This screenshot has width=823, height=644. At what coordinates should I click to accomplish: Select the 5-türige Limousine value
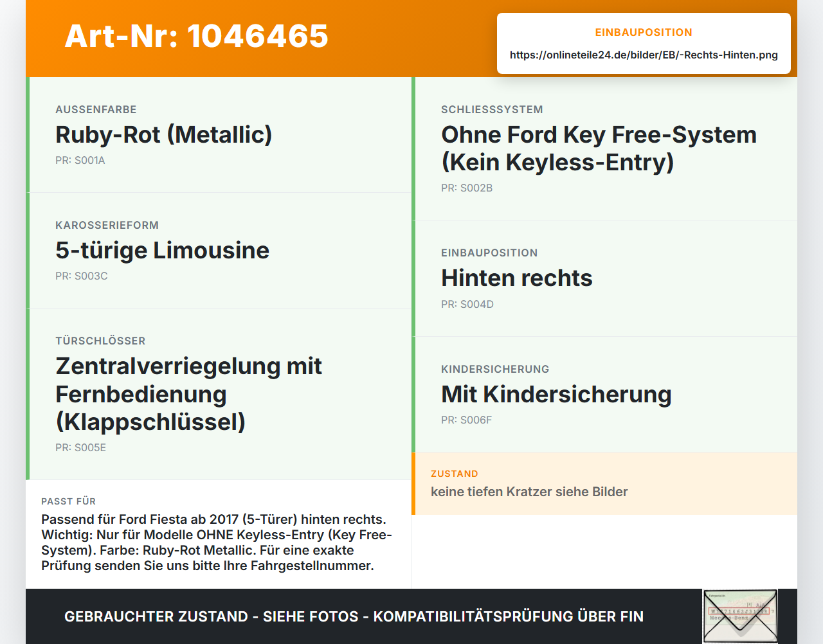(162, 250)
